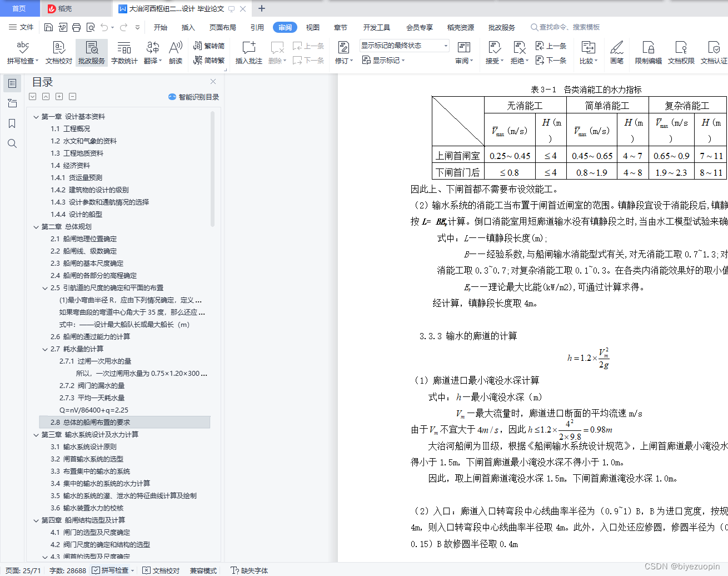Click 拒绝 reject changes
This screenshot has height=576, width=728.
tap(519, 53)
